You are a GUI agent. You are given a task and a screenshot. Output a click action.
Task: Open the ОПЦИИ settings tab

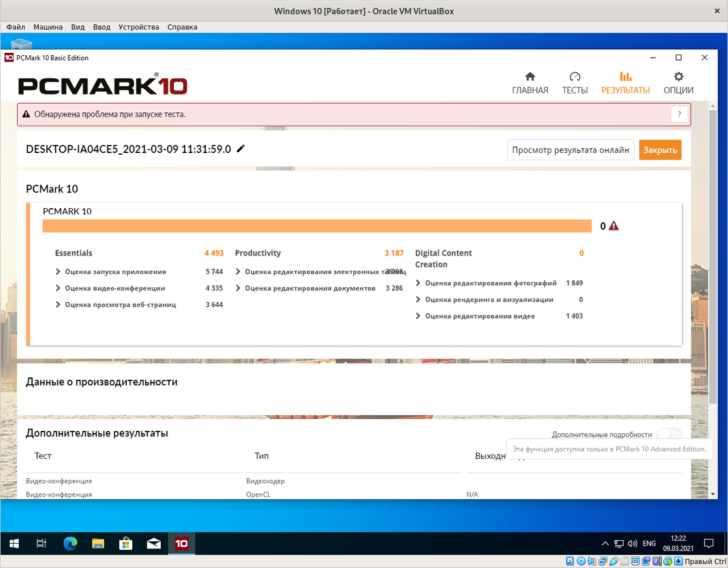pos(678,83)
